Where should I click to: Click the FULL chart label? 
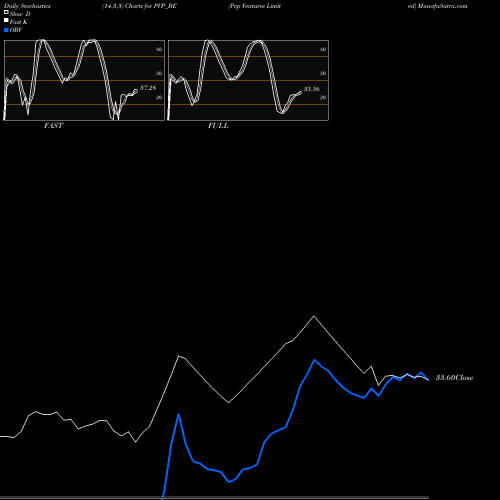[x=218, y=126]
